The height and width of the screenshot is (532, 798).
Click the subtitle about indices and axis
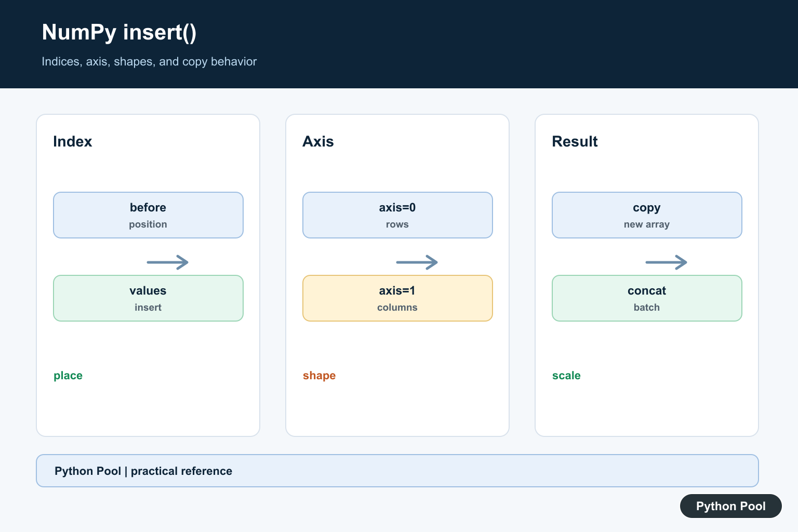point(149,61)
